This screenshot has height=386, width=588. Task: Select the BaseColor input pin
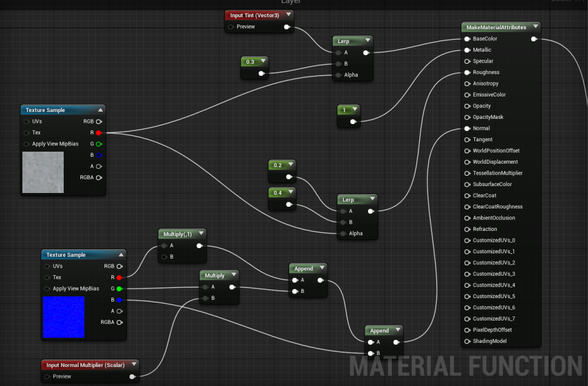(467, 39)
